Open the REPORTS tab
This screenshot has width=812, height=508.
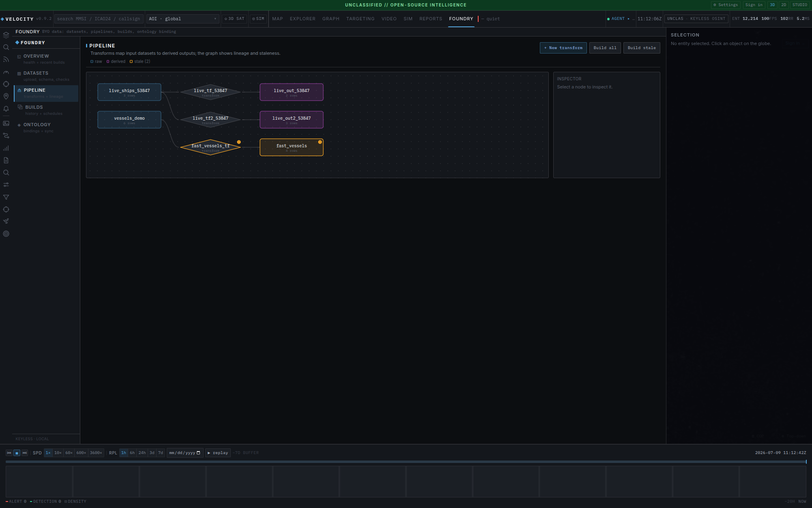click(431, 19)
